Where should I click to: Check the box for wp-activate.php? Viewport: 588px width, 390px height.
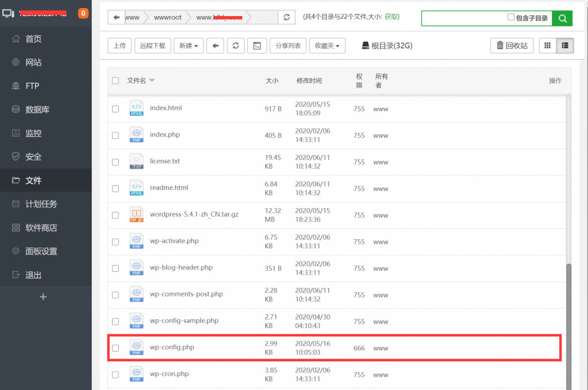tap(115, 241)
